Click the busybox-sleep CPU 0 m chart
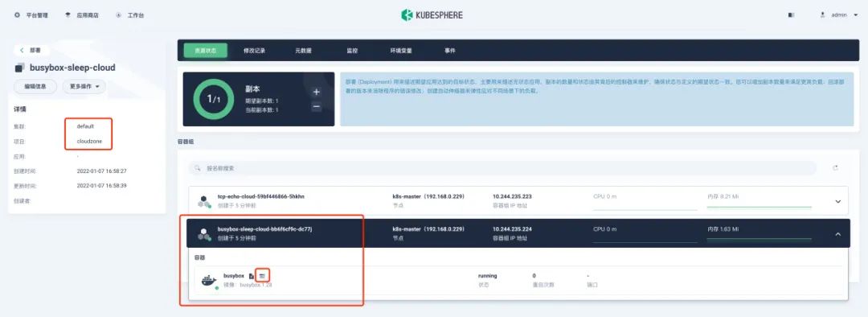Image resolution: width=868 pixels, height=317 pixels. (645, 233)
